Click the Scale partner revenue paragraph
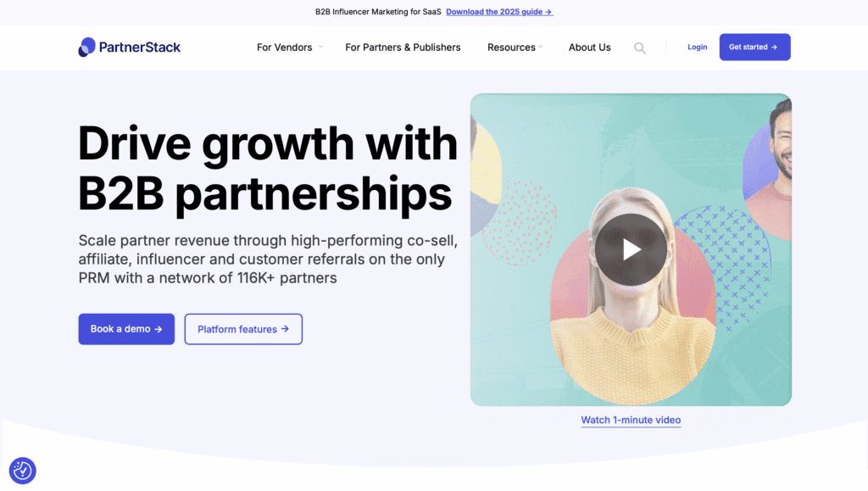This screenshot has width=868, height=491. (x=268, y=259)
